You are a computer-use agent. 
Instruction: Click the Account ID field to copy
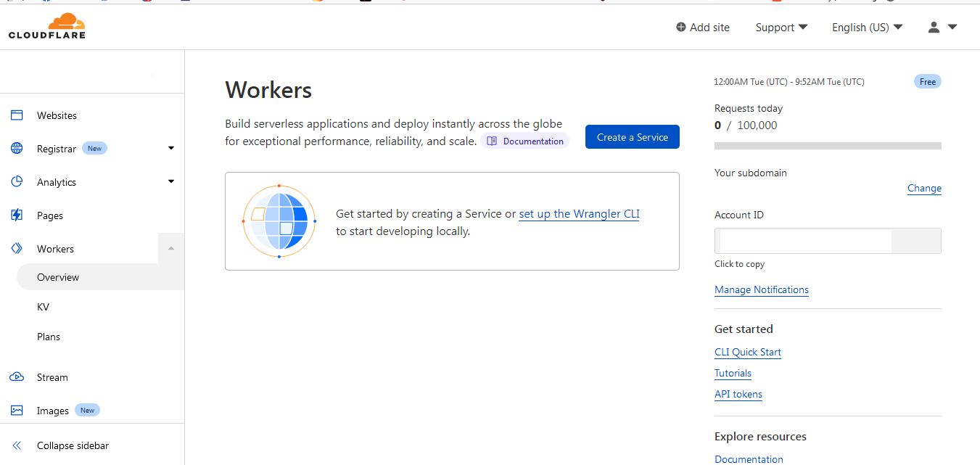[x=828, y=241]
